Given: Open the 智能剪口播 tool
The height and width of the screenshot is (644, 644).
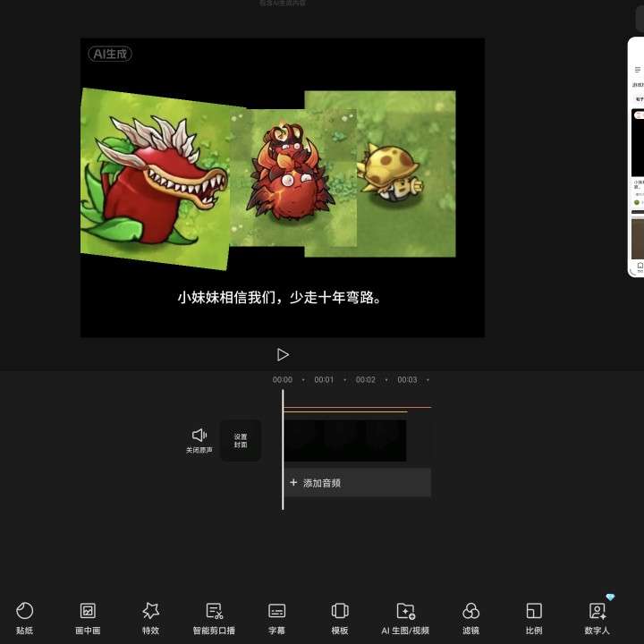Looking at the screenshot, I should [214, 618].
